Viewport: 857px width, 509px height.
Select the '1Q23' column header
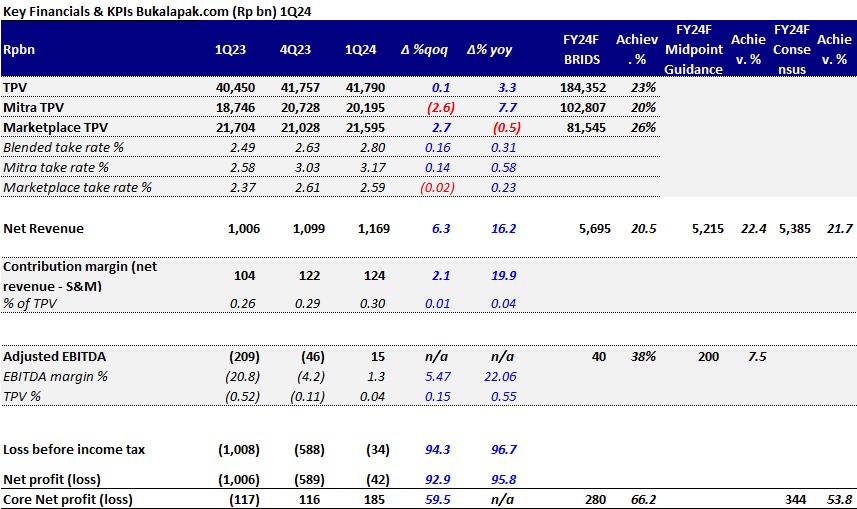tap(230, 50)
